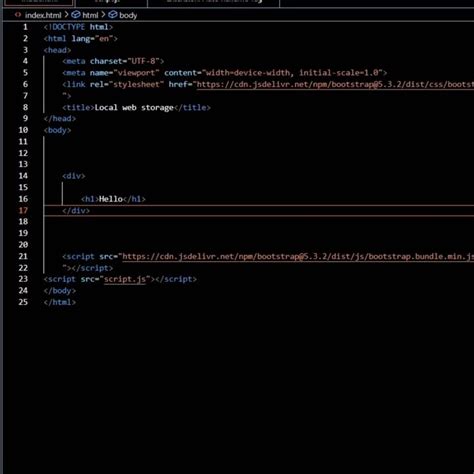Click the closing </body> tag on line 24

point(60,291)
